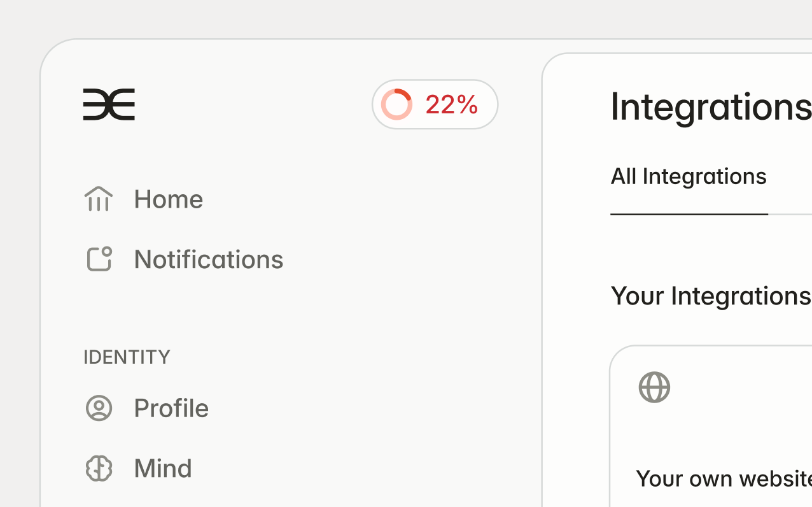This screenshot has width=812, height=507.
Task: Click the Notifications square icon
Action: tap(99, 259)
